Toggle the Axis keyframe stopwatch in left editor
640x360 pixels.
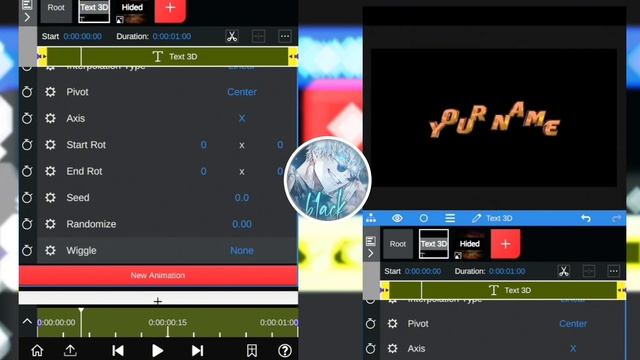pos(27,118)
